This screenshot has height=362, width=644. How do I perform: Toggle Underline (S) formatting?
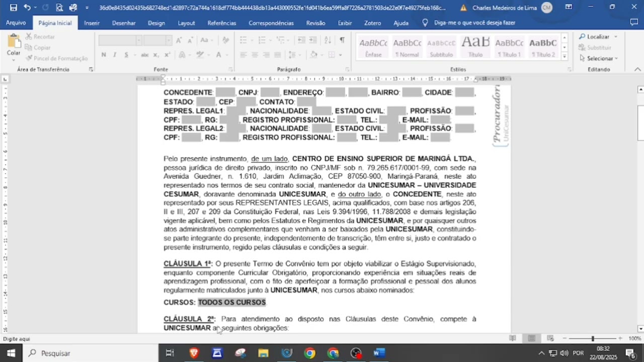point(126,55)
